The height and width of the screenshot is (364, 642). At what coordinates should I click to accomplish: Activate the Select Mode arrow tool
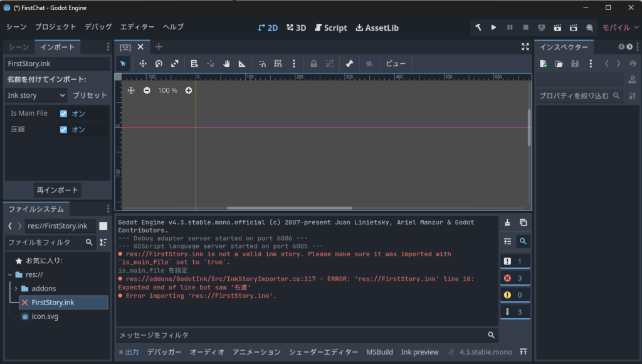(x=123, y=63)
